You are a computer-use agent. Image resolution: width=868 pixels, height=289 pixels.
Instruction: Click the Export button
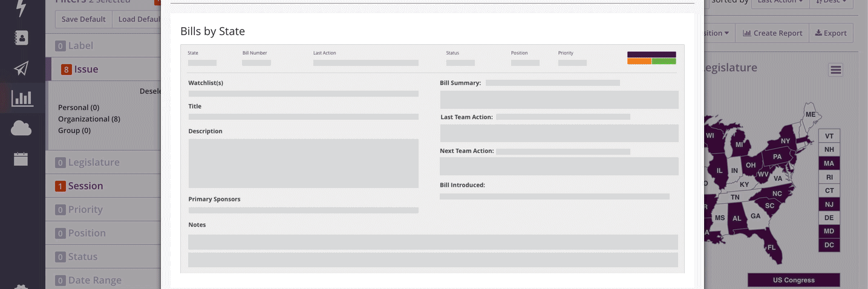[x=830, y=33]
